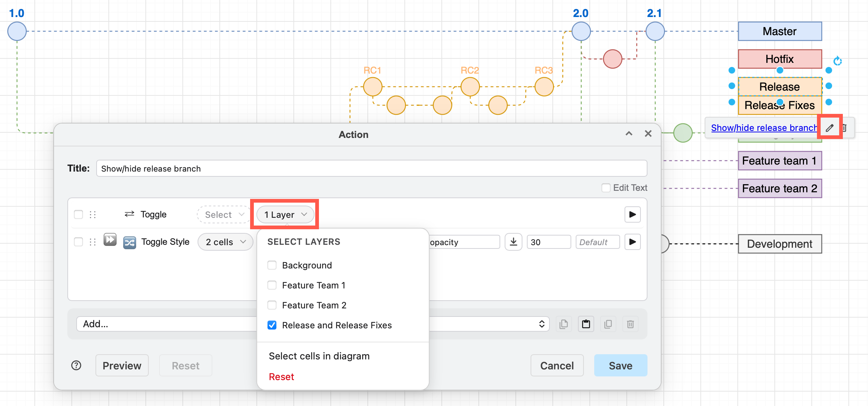This screenshot has width=868, height=406.
Task: Select the Master branch label box
Action: point(780,31)
